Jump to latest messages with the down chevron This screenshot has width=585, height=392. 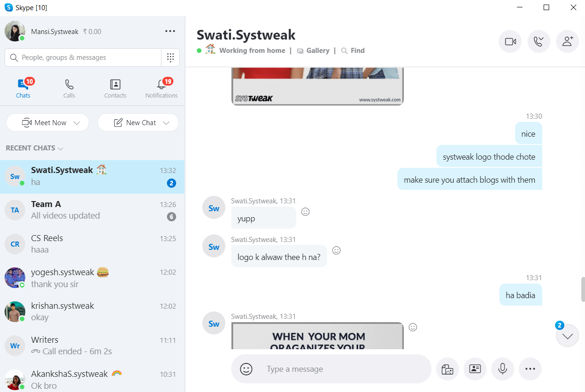point(567,335)
